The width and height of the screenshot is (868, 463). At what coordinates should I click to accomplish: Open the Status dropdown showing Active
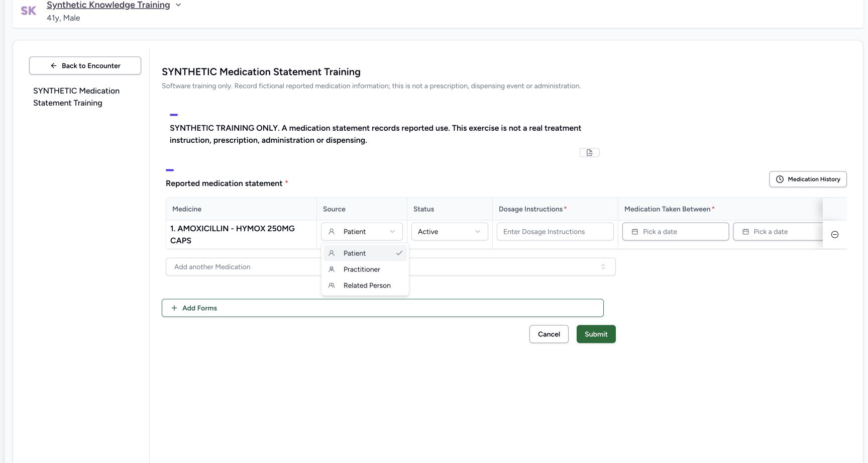tap(450, 232)
